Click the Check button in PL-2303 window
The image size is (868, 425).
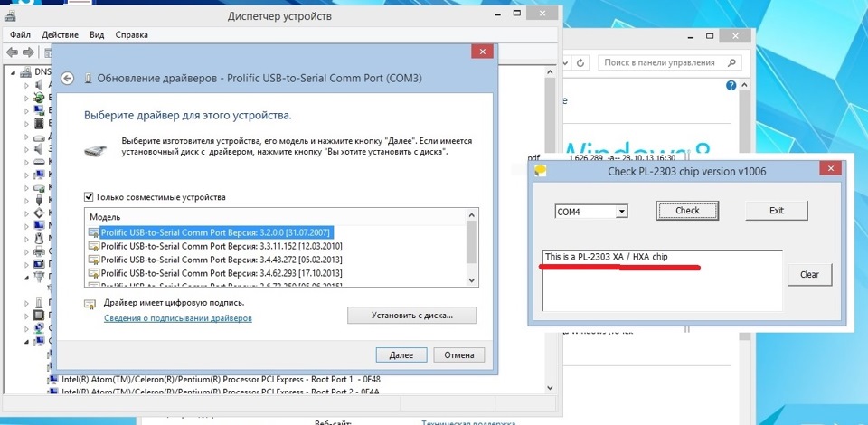coord(687,211)
